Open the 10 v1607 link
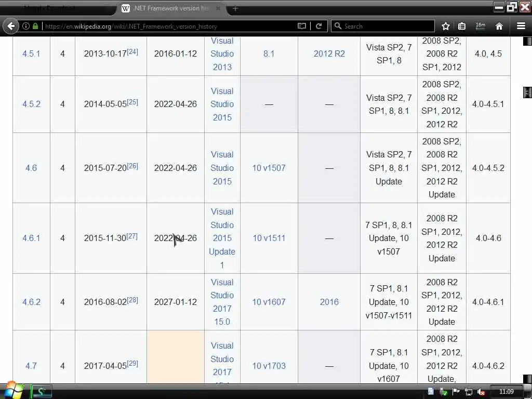 (x=269, y=302)
